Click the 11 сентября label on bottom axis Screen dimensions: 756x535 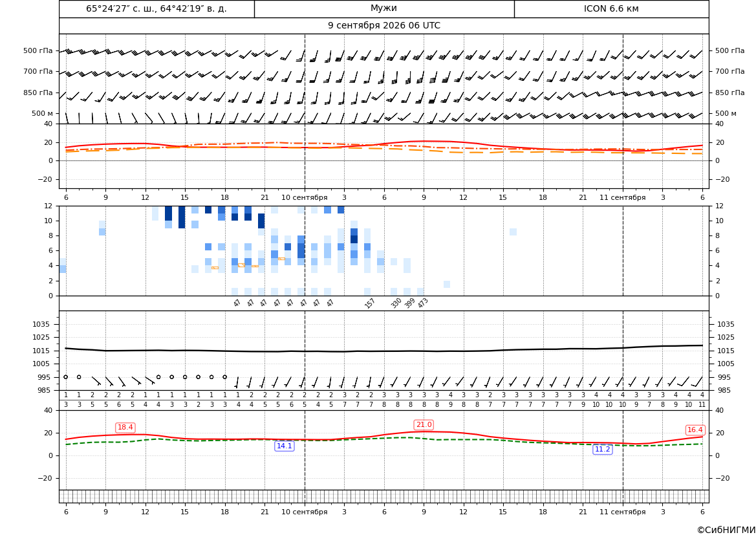pyautogui.click(x=622, y=512)
